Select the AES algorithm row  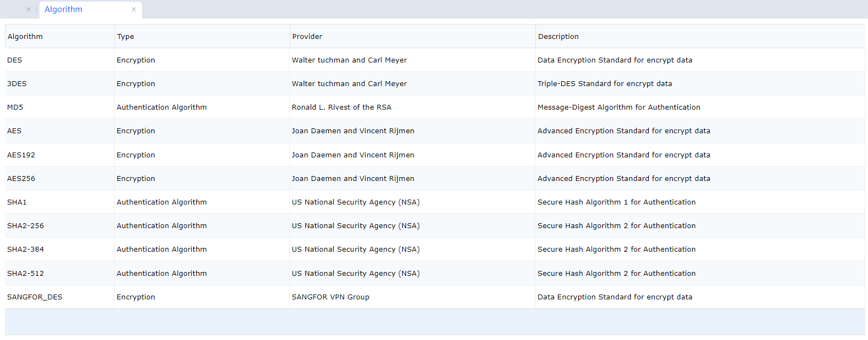(x=14, y=131)
